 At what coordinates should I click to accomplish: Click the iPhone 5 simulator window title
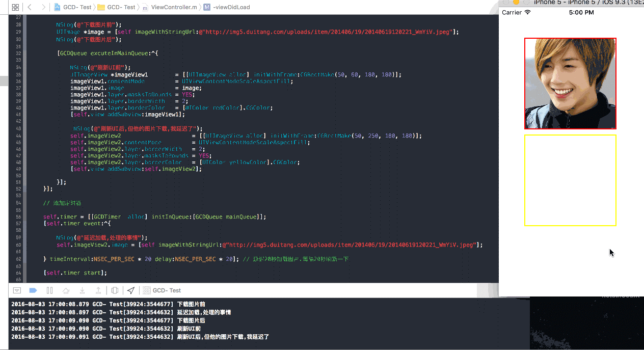pos(588,3)
